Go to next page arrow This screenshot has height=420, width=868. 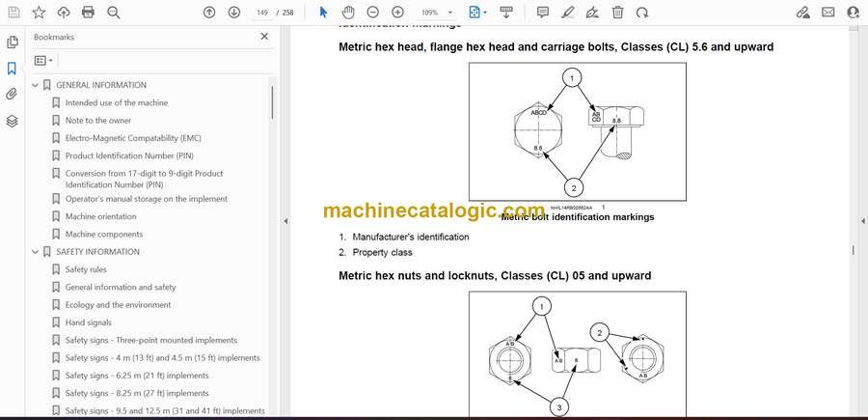(x=234, y=13)
